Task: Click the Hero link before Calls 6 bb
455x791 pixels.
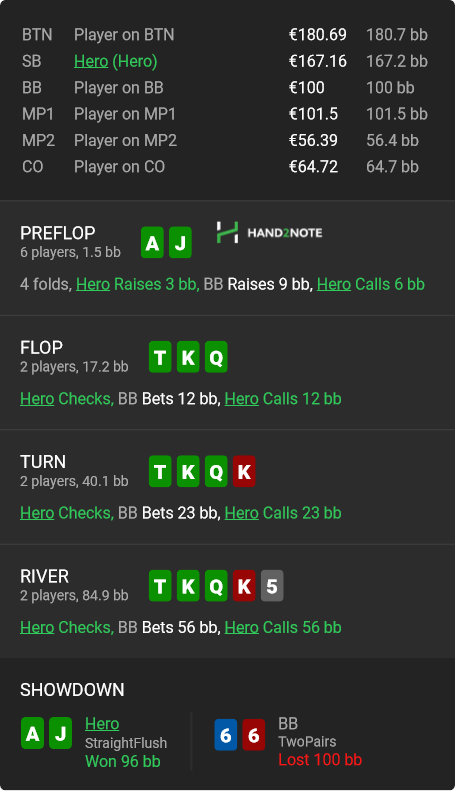Action: click(334, 284)
